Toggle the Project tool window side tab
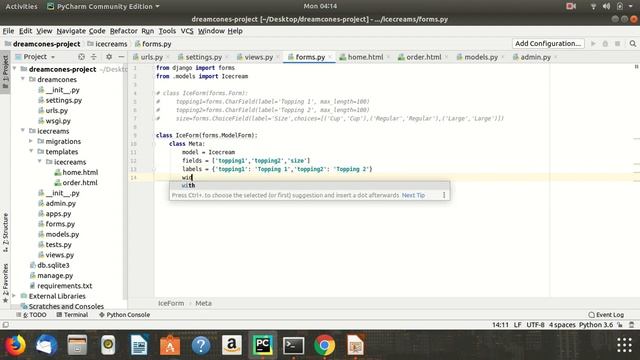This screenshot has width=640, height=360. 5,72
